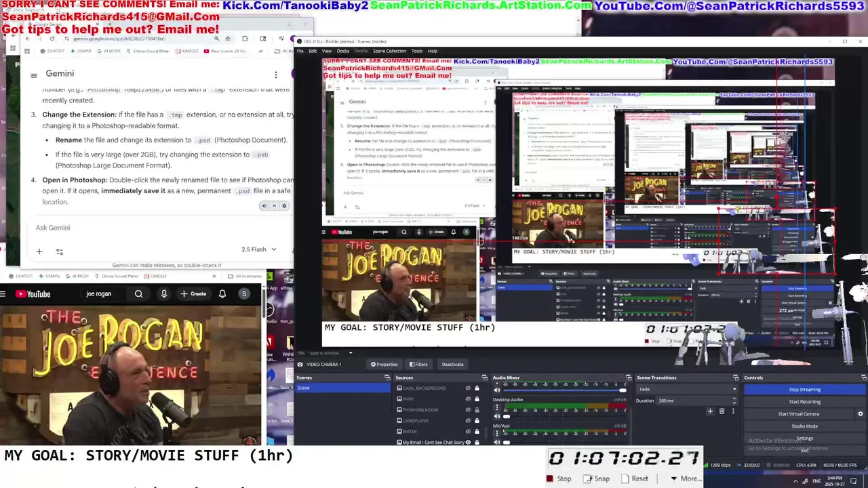Open the Fade transition dropdown
The image size is (868, 488).
687,390
